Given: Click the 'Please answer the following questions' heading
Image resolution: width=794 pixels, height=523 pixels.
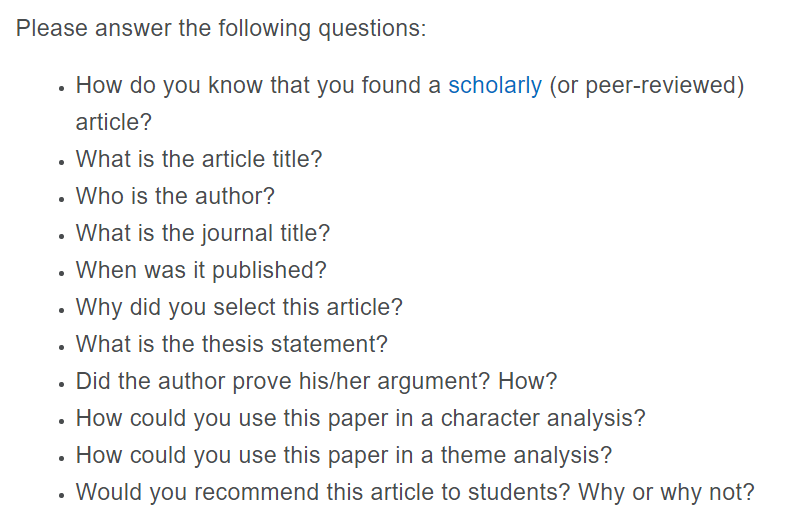Looking at the screenshot, I should click(221, 28).
